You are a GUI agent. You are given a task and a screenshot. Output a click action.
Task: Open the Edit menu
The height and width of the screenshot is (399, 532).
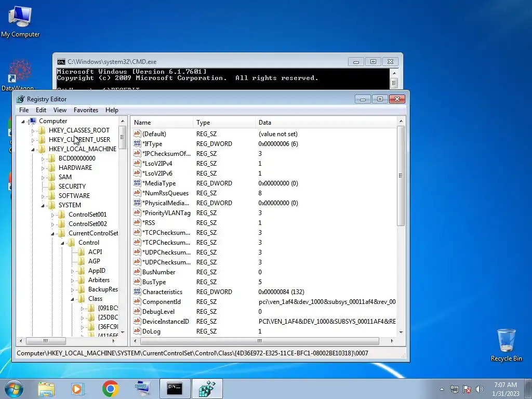point(41,110)
